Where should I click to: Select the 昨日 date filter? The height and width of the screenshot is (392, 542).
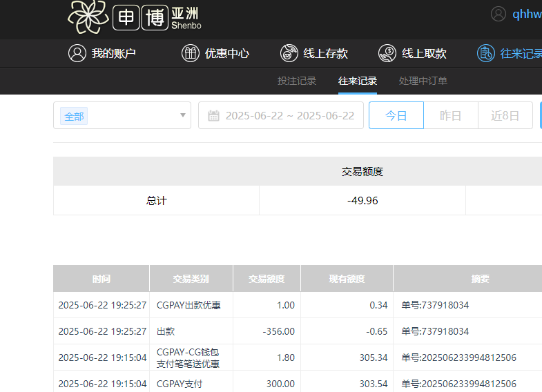pos(450,115)
